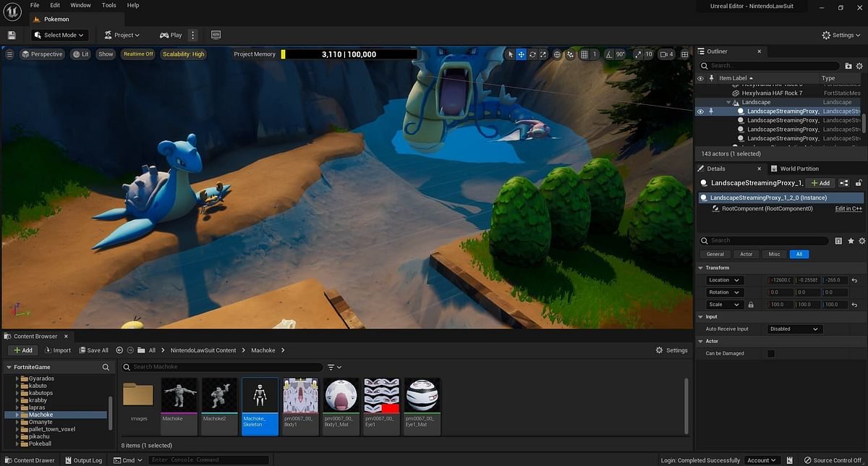Open the Auto Receive Input dropdown
868x466 pixels.
[794, 329]
